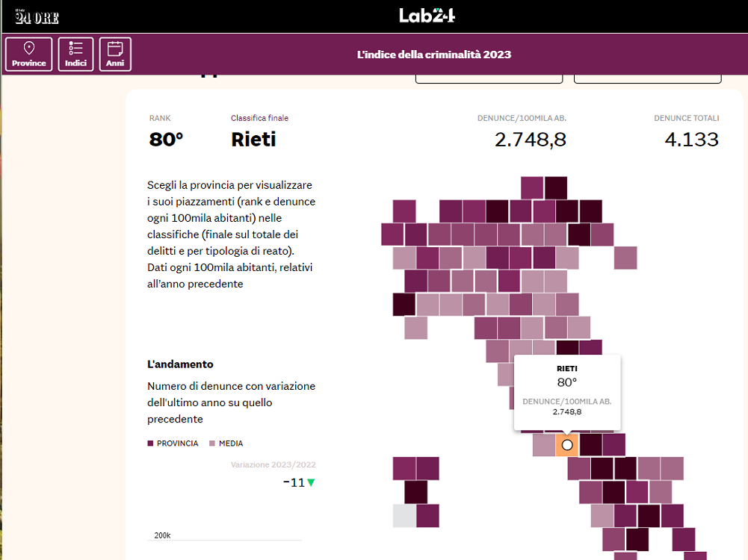Click the green down-arrow variation indicator
Image resolution: width=748 pixels, height=560 pixels.
311,482
